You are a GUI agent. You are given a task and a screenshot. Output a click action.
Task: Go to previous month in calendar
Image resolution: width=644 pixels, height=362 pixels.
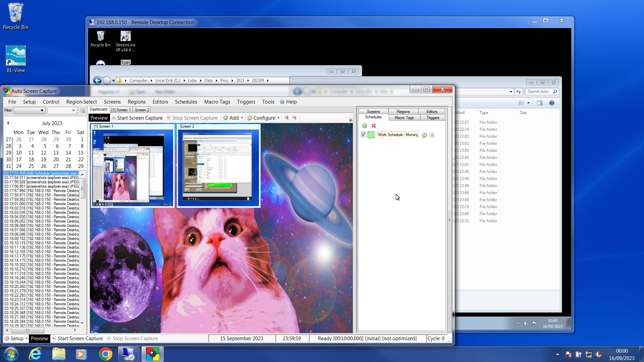pos(8,123)
